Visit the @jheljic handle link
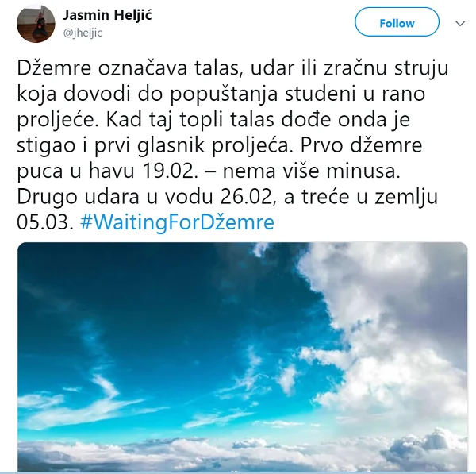This screenshot has width=476, height=474. click(x=83, y=33)
